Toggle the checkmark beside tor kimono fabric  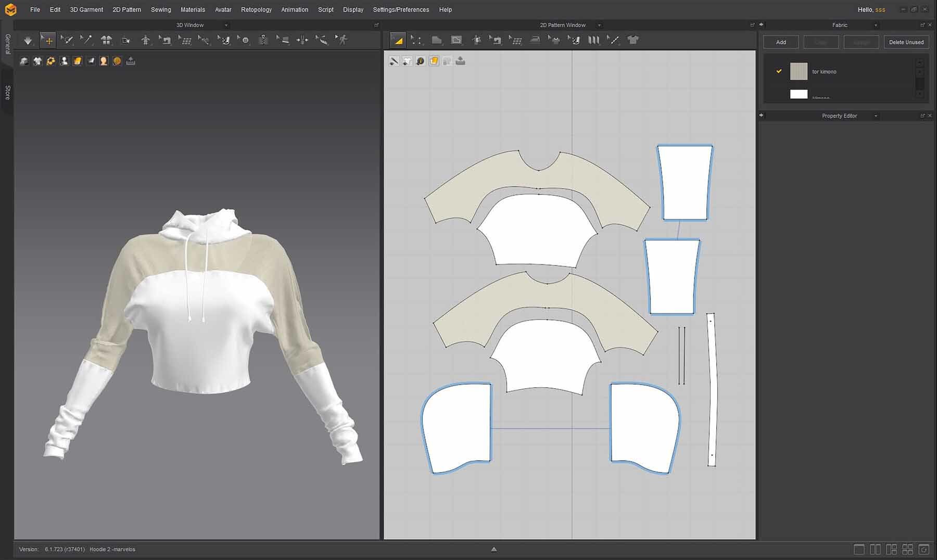pos(779,71)
